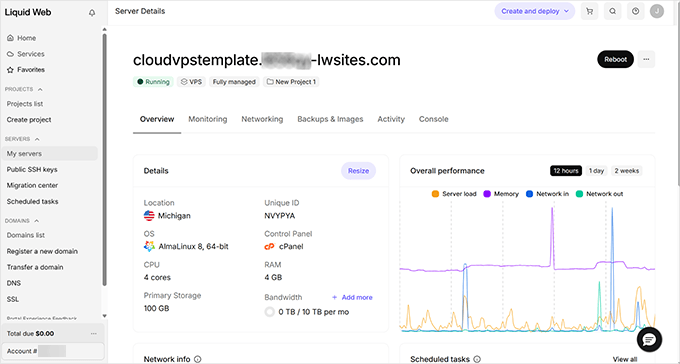
Task: Open My servers in sidebar
Action: (50, 154)
